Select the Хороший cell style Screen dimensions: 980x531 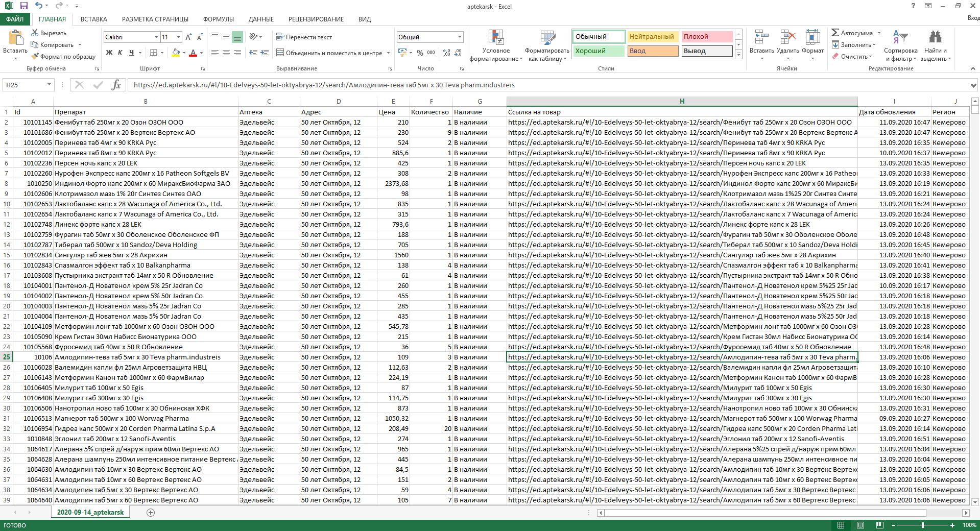(599, 51)
